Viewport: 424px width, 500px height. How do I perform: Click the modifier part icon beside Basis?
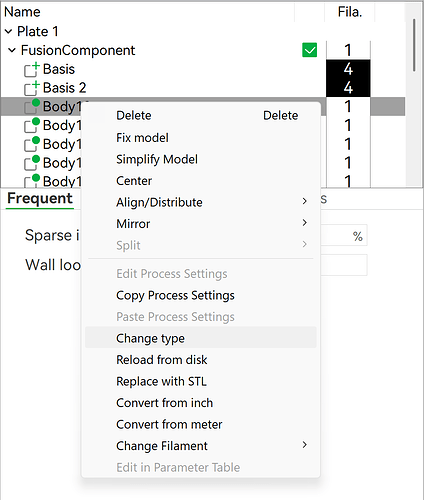tap(32, 69)
